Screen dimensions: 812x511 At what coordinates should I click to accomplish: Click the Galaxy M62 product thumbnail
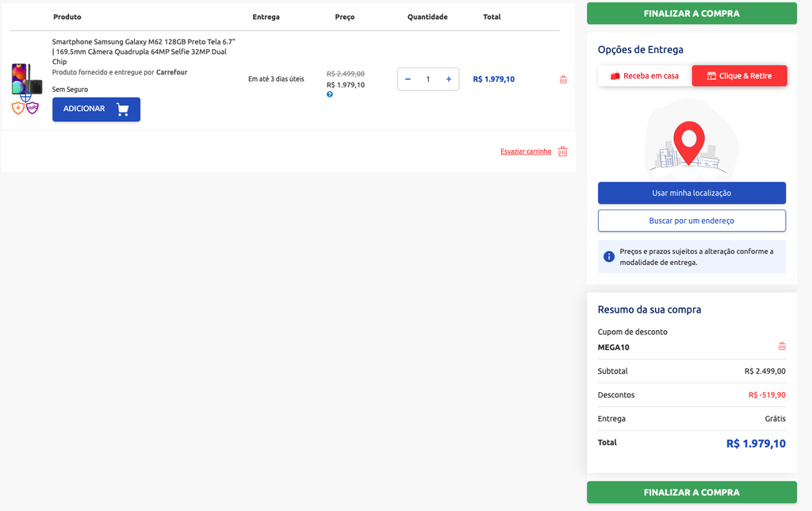coord(26,79)
